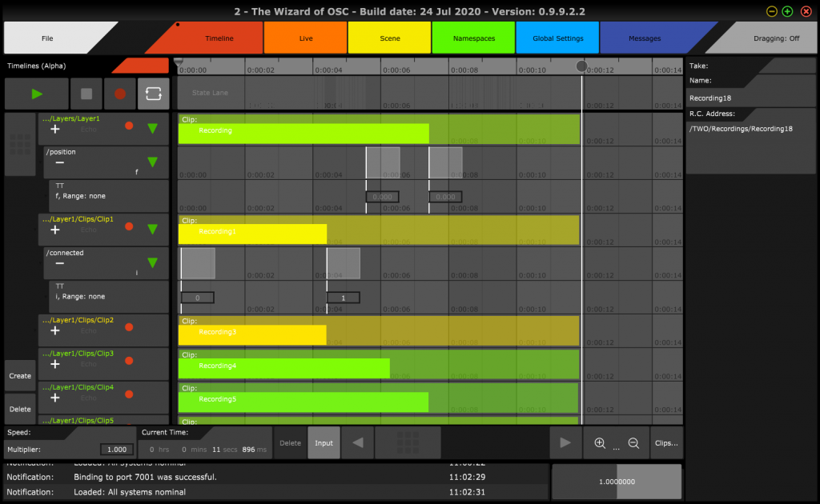Select the Recording3 yellow clip
Screen dimensions: 820x504
(x=252, y=334)
